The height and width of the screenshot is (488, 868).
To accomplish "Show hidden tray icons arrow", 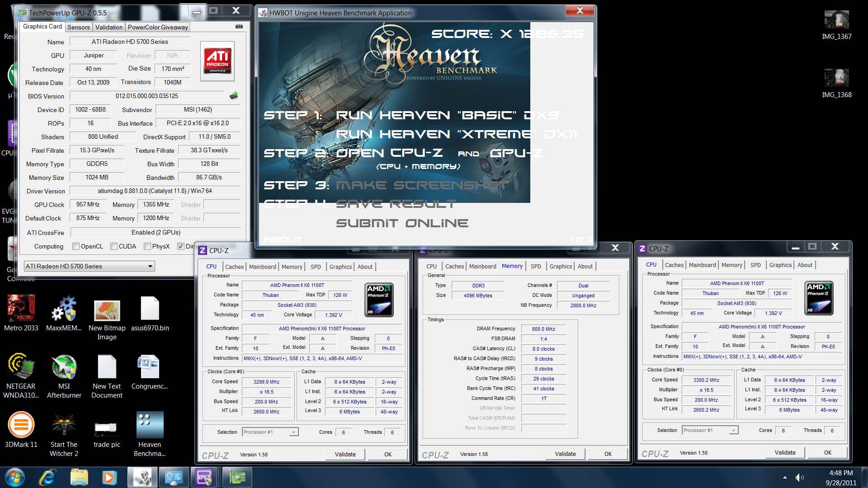I will [x=785, y=477].
